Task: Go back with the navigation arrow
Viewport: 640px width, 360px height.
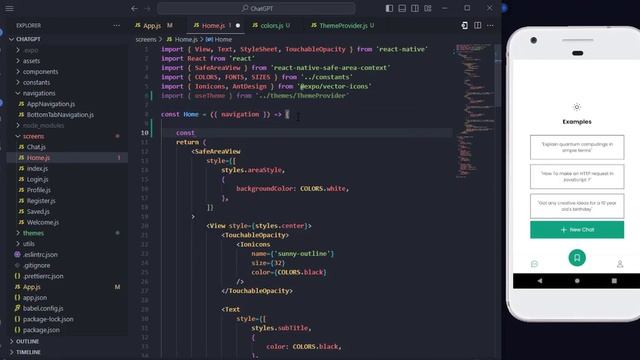Action: pos(134,8)
